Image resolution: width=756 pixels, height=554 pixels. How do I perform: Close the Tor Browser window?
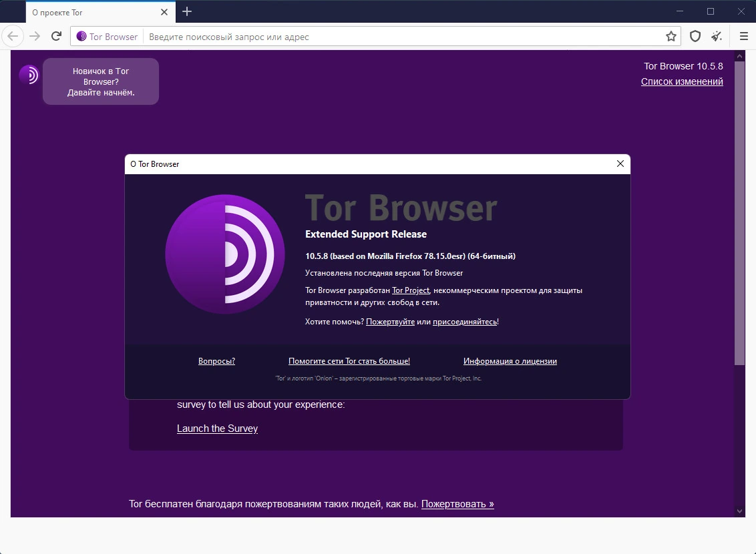(x=741, y=11)
